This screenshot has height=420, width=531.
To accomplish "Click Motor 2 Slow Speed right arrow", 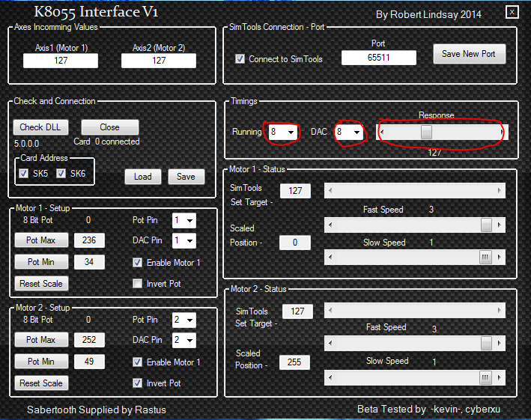I will point(500,377).
